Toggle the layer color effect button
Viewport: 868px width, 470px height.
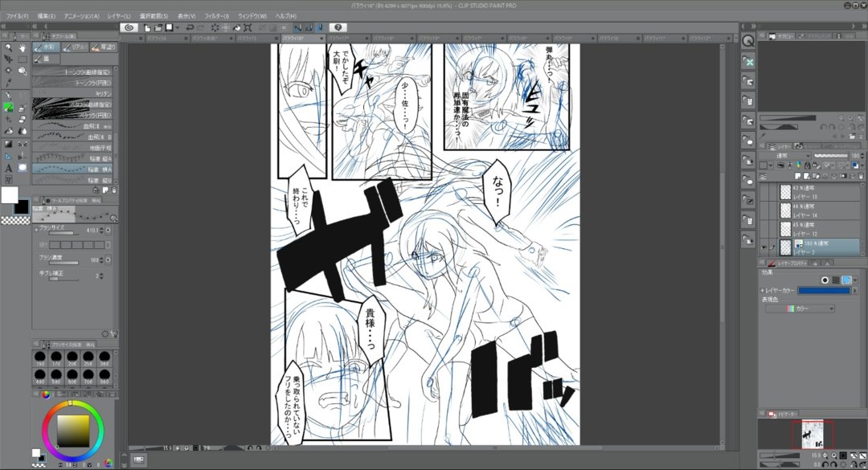[x=846, y=280]
